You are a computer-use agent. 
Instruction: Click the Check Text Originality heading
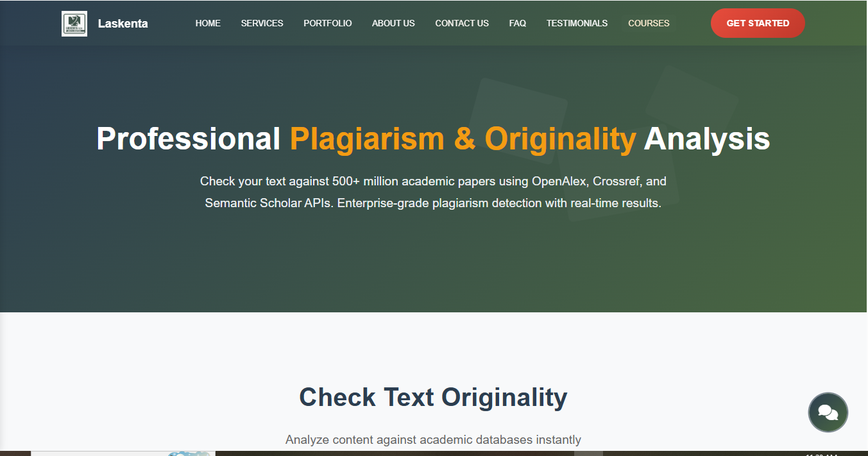coord(433,397)
